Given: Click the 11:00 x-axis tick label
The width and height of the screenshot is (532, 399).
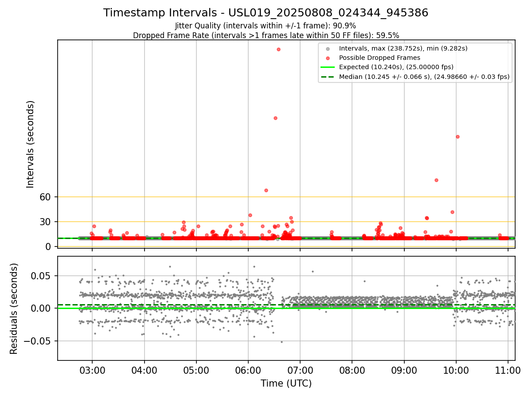Looking at the screenshot, I should click(x=508, y=371).
